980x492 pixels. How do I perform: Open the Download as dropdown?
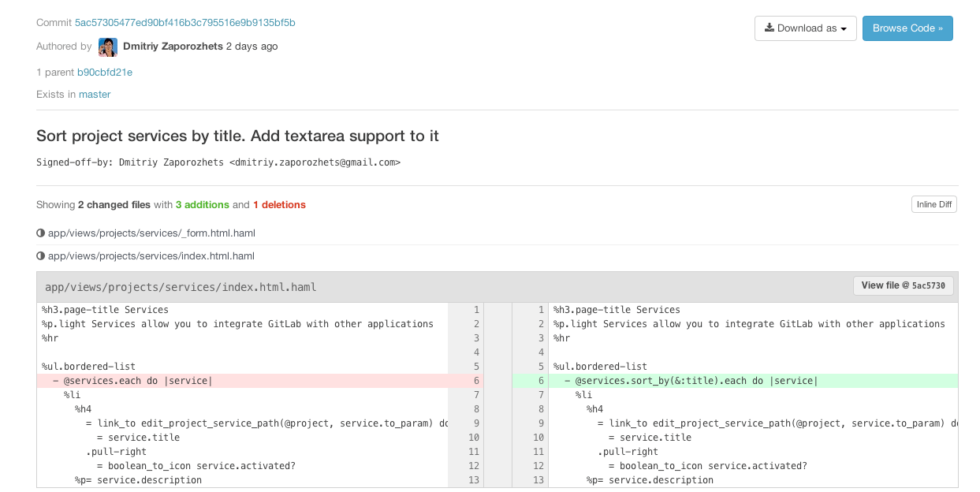tap(805, 28)
